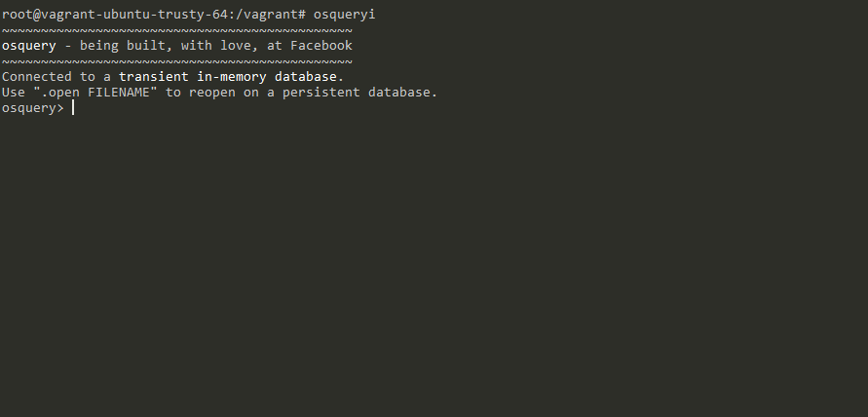Click the lower tilde separator line
Viewport: 868px width, 417px height.
(x=176, y=62)
